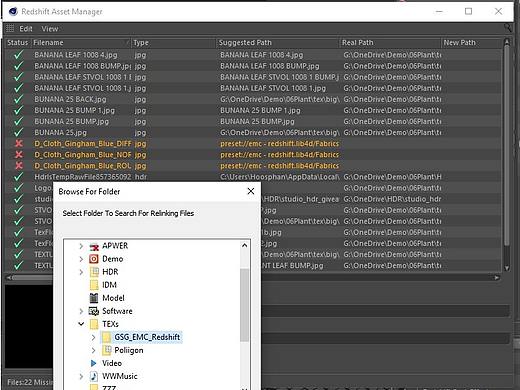Open the View menu

(x=50, y=29)
